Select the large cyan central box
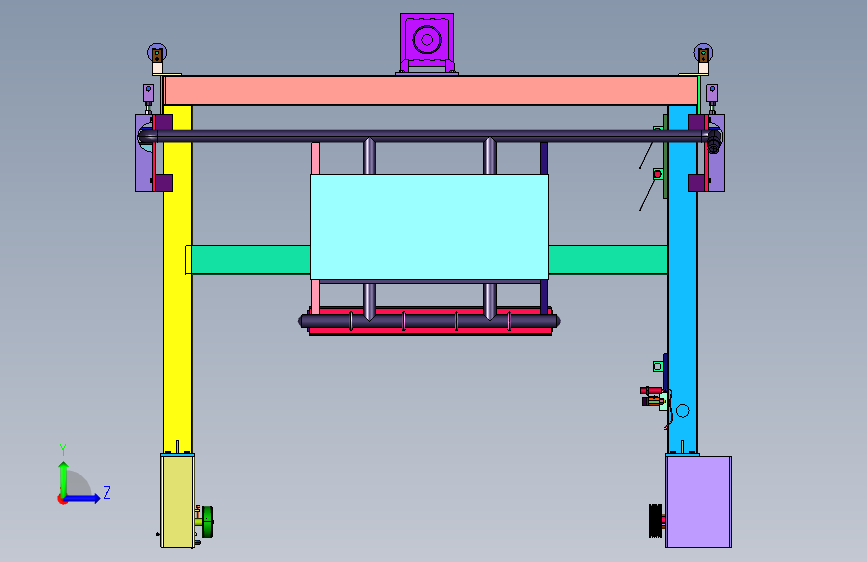This screenshot has height=562, width=867. click(x=430, y=227)
